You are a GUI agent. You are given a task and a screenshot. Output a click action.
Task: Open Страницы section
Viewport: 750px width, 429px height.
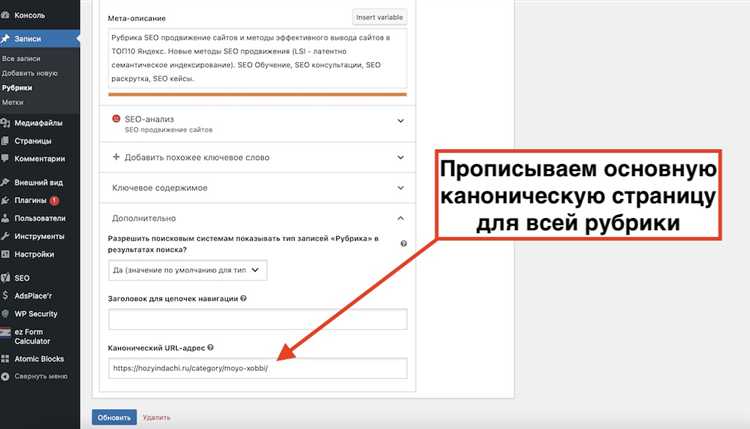33,141
